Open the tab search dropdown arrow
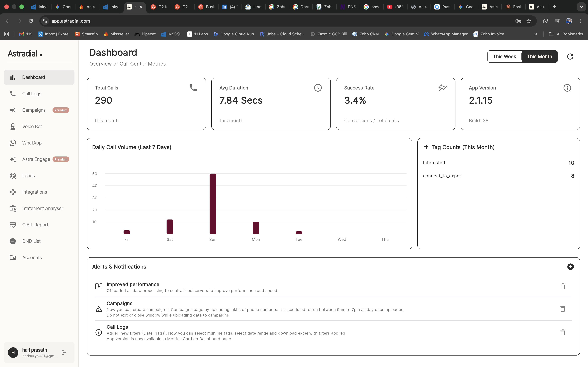 [x=581, y=7]
